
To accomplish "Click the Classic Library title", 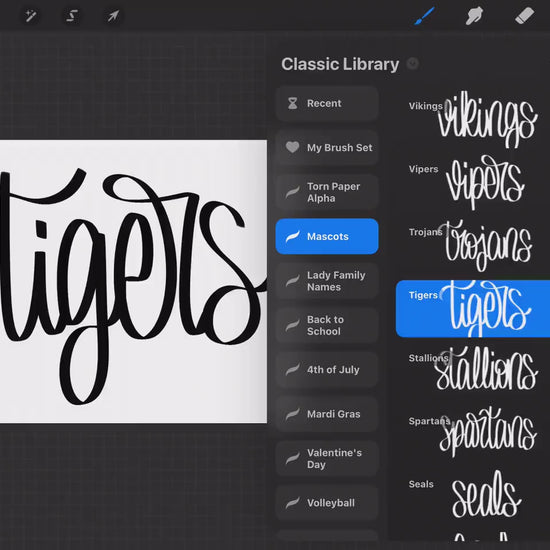I will click(x=340, y=64).
